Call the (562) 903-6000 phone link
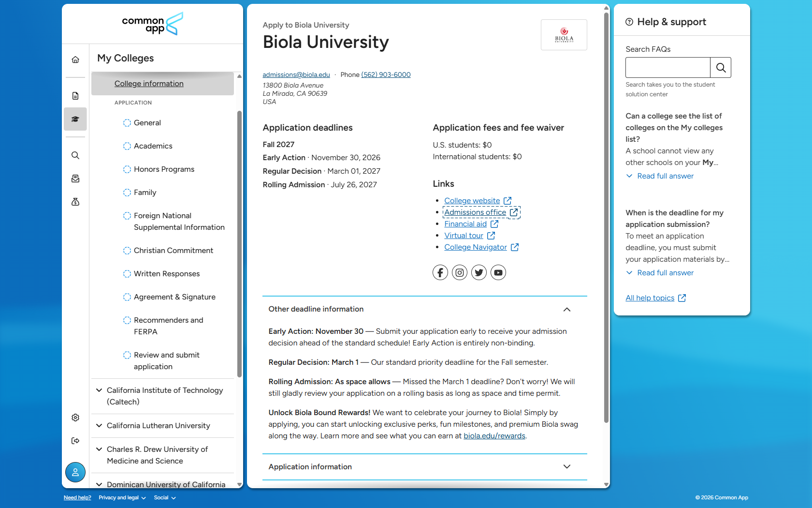The image size is (812, 508). 386,75
